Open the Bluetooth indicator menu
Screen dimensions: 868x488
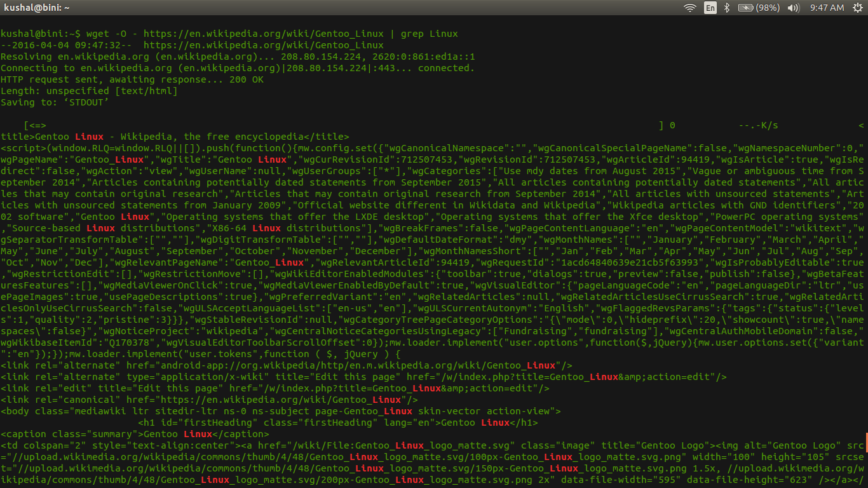(728, 8)
